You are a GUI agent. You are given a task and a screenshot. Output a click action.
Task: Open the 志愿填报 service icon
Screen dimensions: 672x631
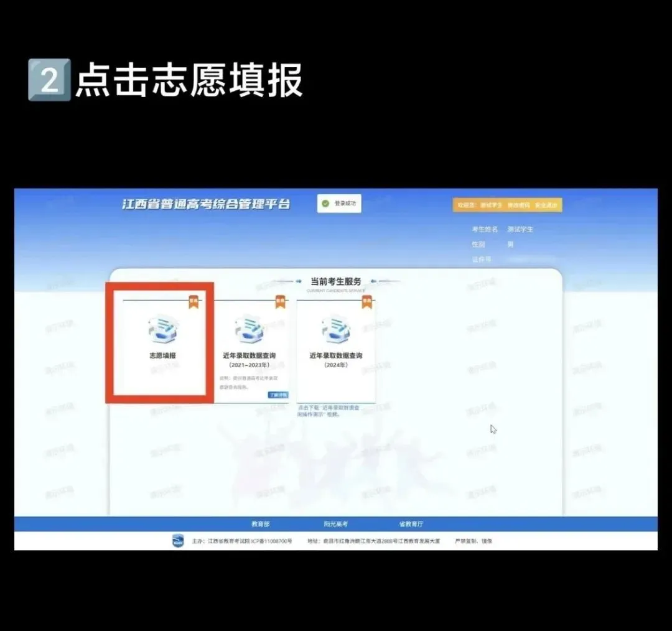(x=163, y=329)
